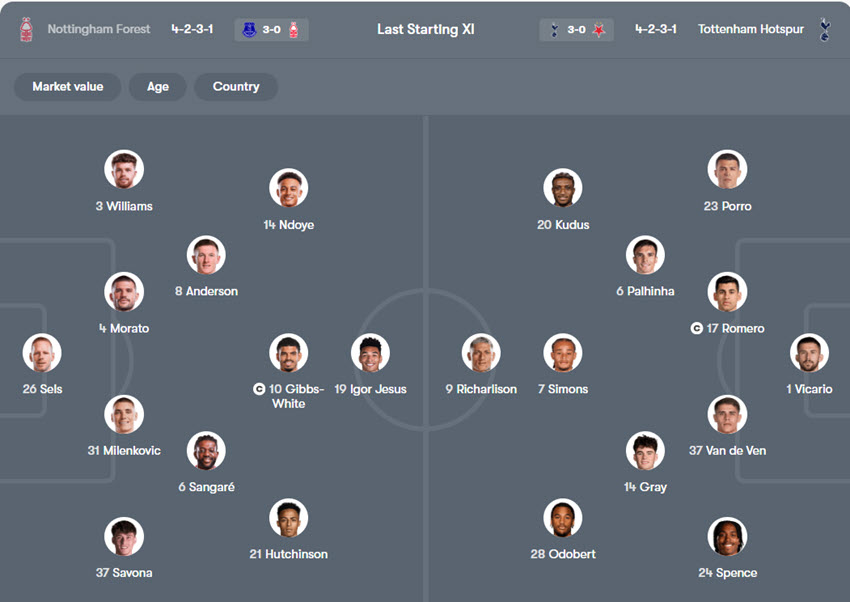850x602 pixels.
Task: Select Kudus' player photo
Action: pos(563,188)
